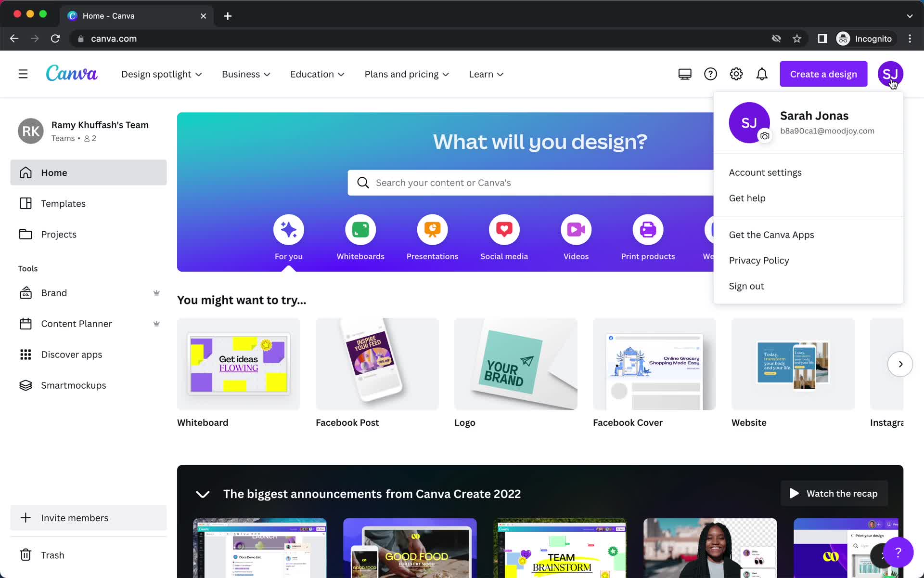Open the Facebook Cover thumbnail
Screen dimensions: 924x578
(x=654, y=364)
